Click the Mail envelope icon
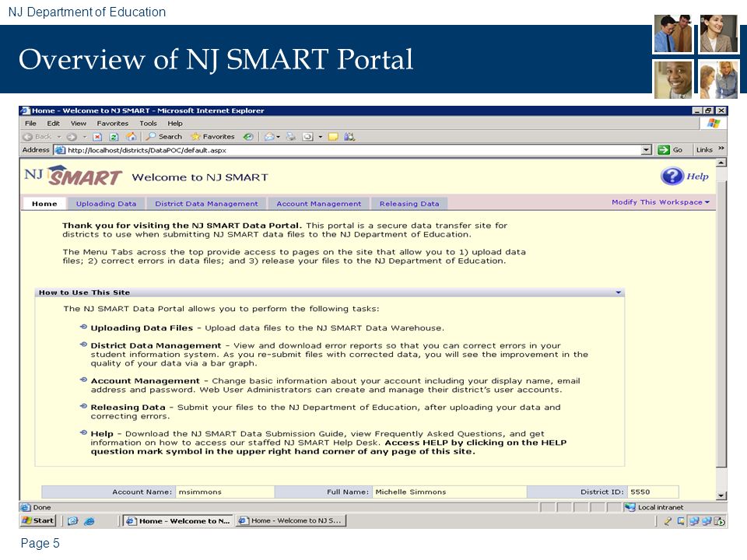Image resolution: width=747 pixels, height=560 pixels. [269, 137]
